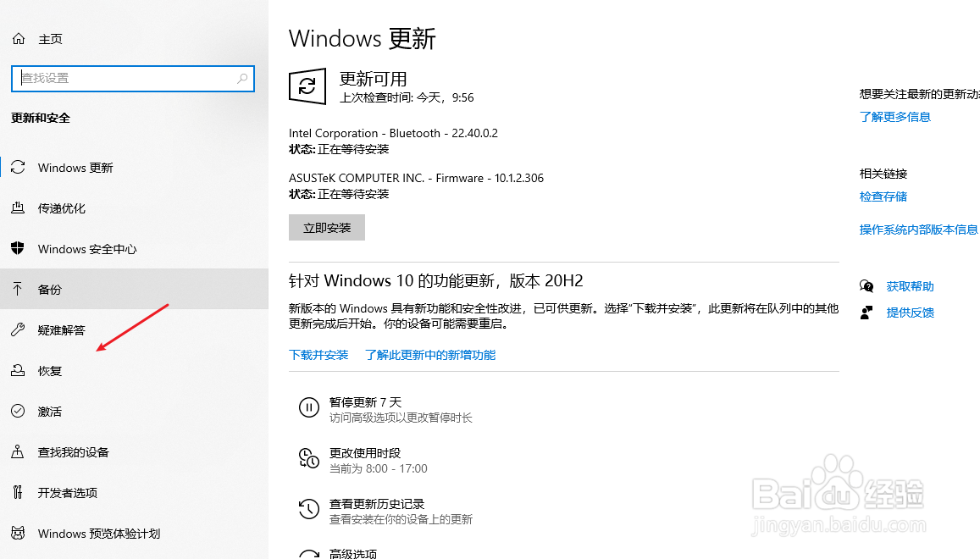Click the history clock icon beside 查看更新历史记录
The height and width of the screenshot is (559, 980).
tap(309, 509)
